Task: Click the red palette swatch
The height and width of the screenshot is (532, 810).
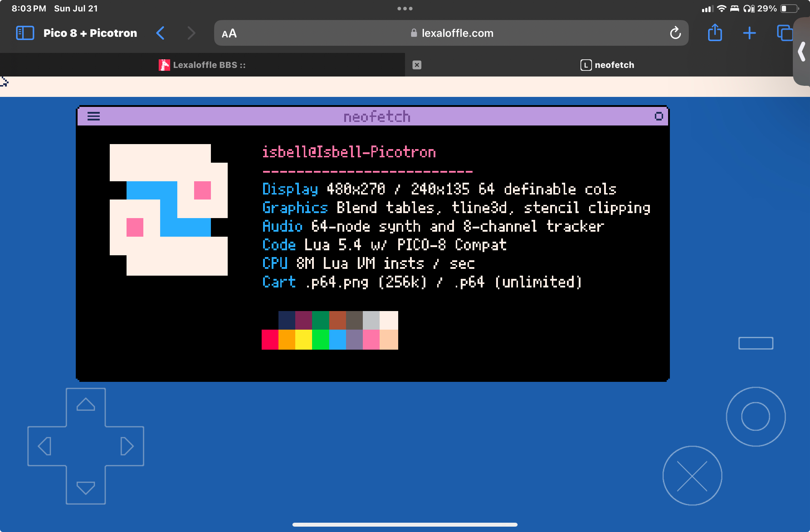Action: pyautogui.click(x=270, y=340)
